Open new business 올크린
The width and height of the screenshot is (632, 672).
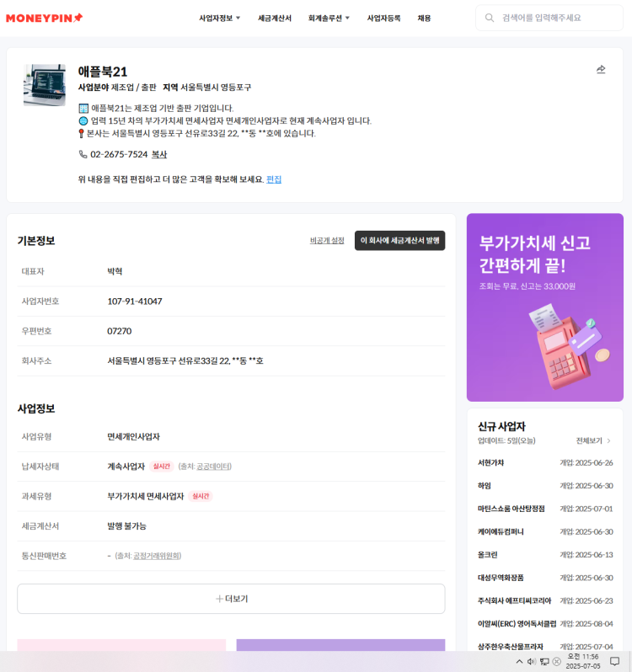click(488, 555)
